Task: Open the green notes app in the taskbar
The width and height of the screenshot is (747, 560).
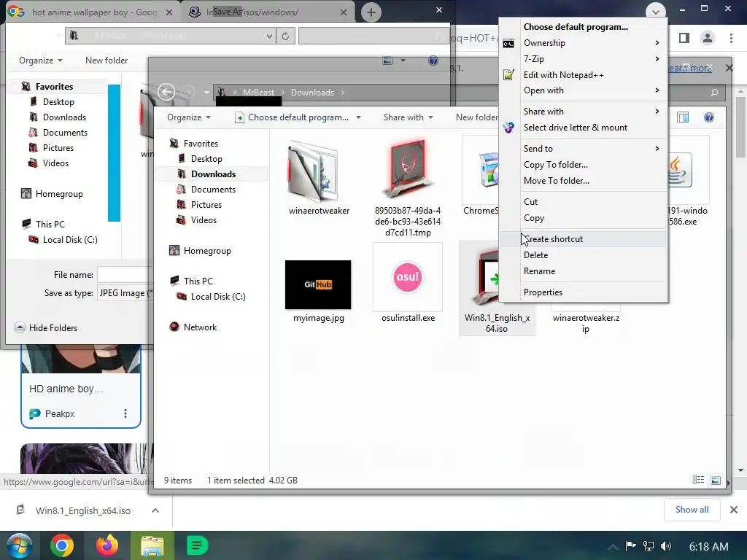Action: [x=197, y=545]
